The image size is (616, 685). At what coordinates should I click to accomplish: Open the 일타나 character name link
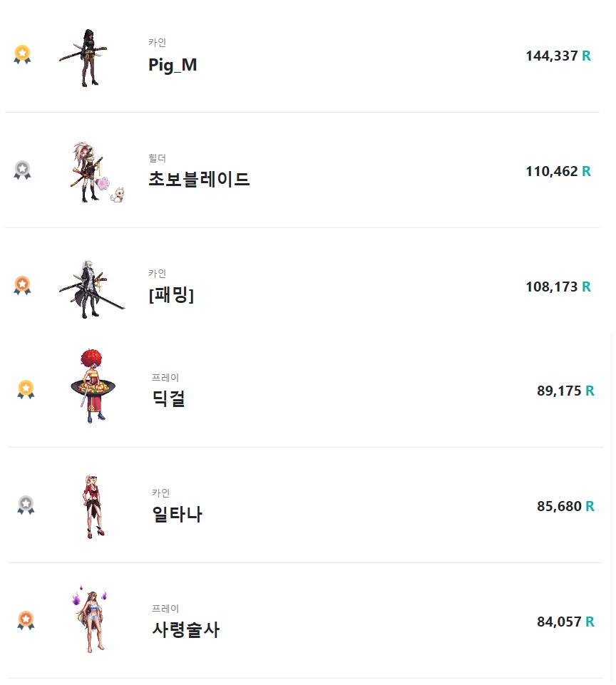177,514
